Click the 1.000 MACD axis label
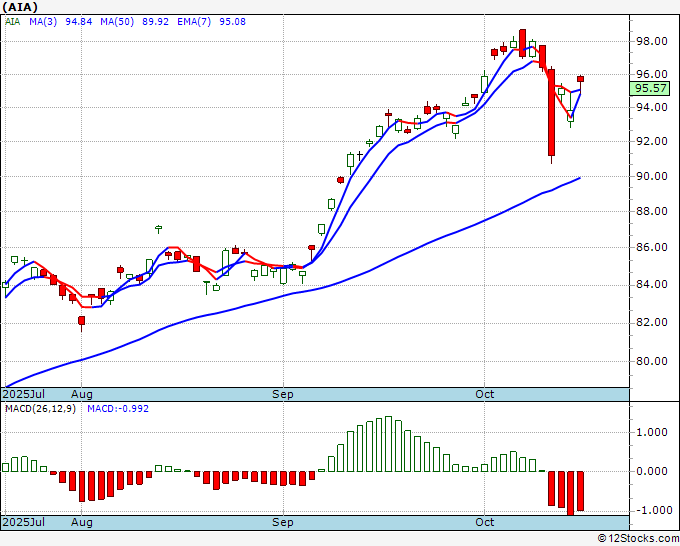The height and width of the screenshot is (546, 680). (x=652, y=432)
